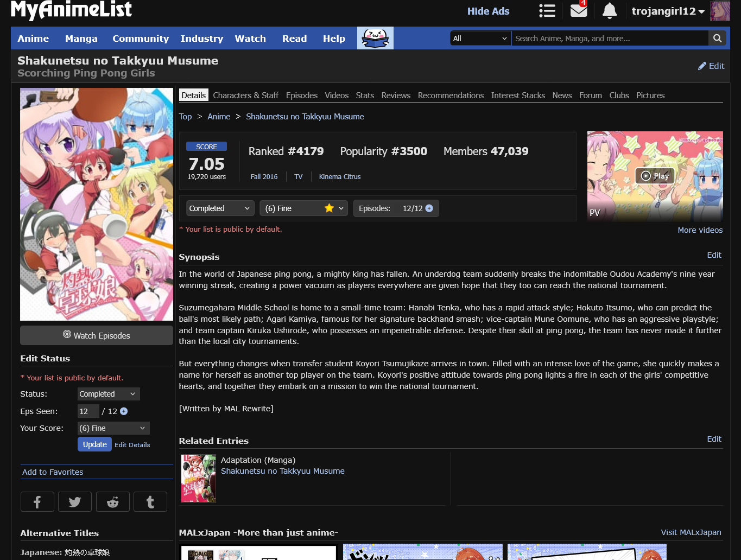Open the Community menu

[x=141, y=39]
